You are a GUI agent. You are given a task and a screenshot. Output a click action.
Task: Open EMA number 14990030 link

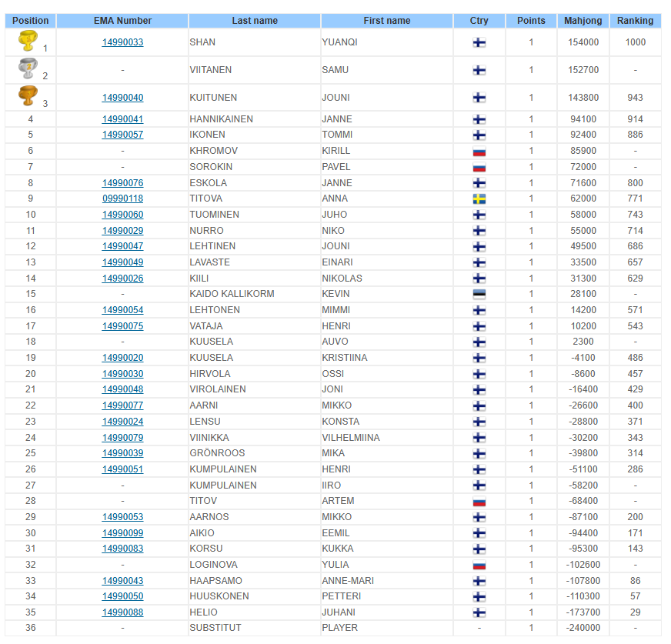(x=122, y=374)
